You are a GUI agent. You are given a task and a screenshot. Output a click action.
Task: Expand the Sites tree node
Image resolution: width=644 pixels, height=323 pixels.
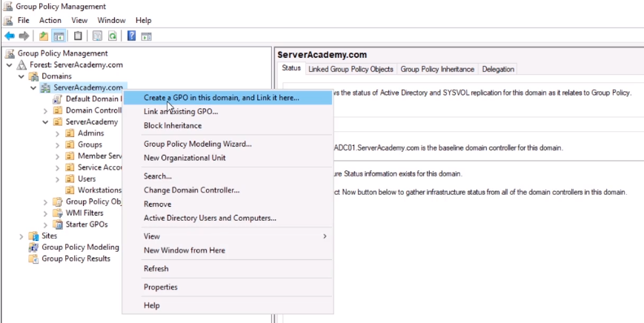(x=21, y=236)
